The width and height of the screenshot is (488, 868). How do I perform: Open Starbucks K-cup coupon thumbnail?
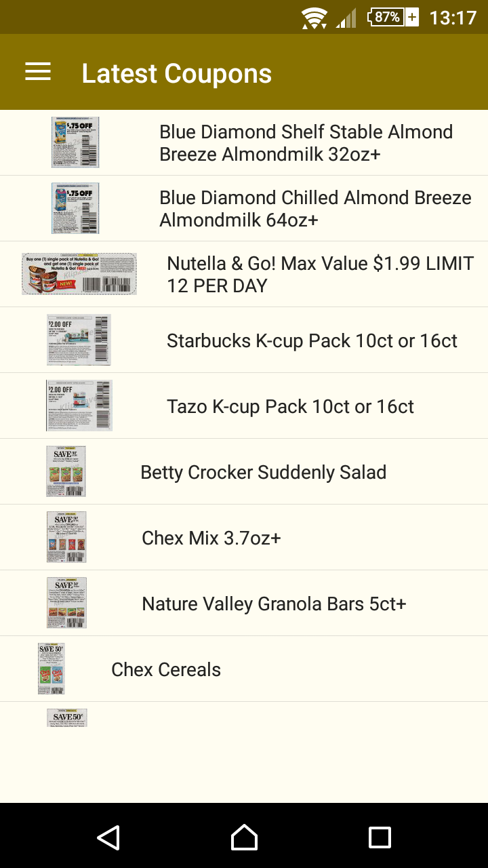[x=79, y=340]
